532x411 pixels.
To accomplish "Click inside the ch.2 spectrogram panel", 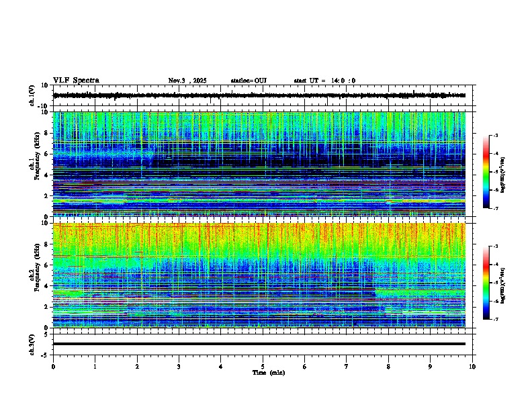I will point(259,275).
